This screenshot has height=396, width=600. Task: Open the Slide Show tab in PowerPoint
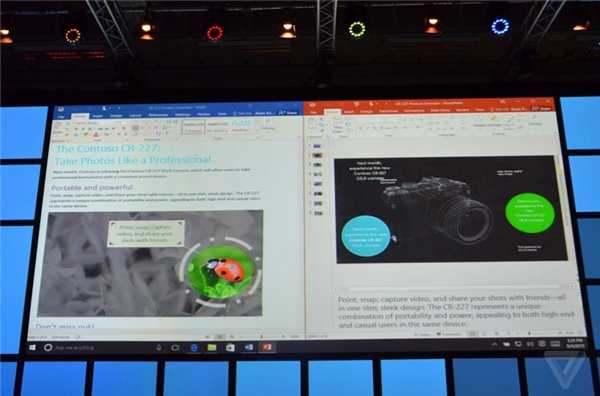point(440,111)
